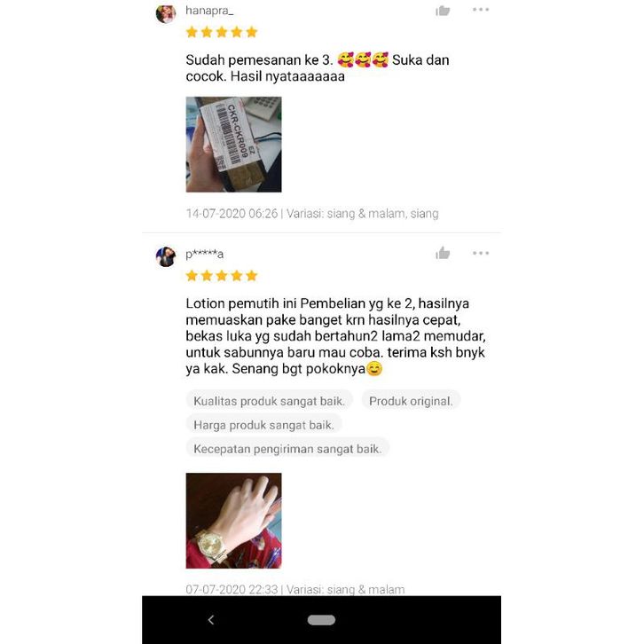
Task: Tap the 'Lotion pemutih ini' review text
Action: click(x=335, y=335)
